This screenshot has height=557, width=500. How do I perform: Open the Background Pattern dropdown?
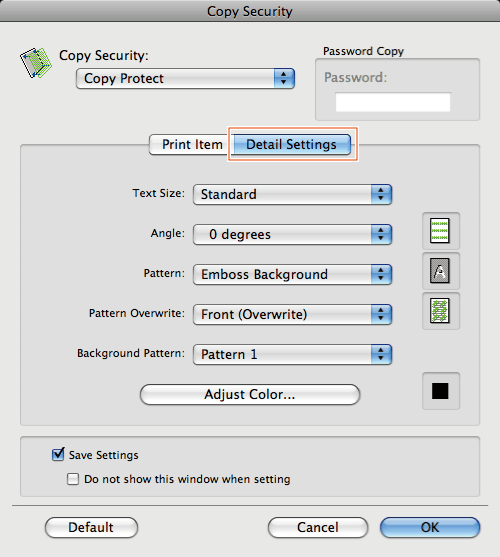pyautogui.click(x=292, y=354)
